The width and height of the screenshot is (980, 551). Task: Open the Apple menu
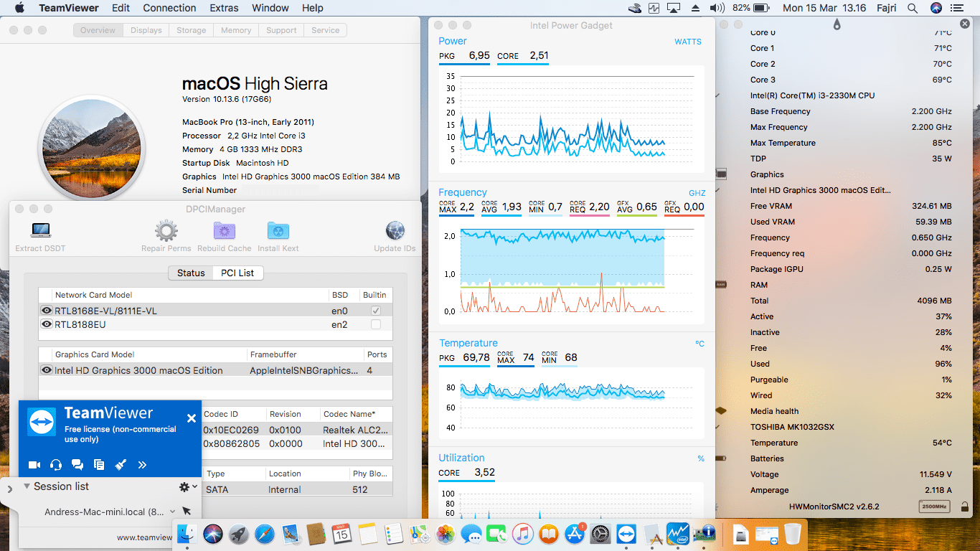click(x=19, y=8)
